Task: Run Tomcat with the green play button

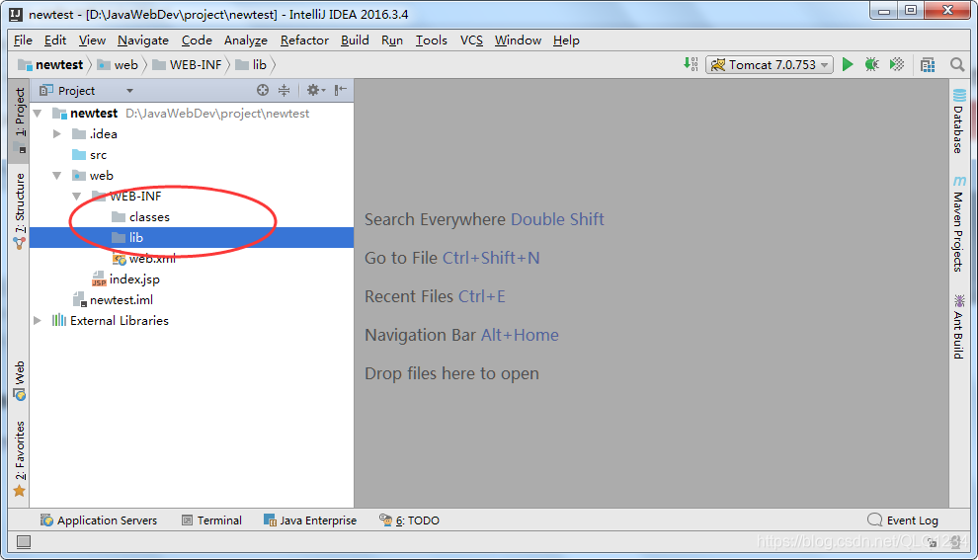Action: click(x=847, y=64)
